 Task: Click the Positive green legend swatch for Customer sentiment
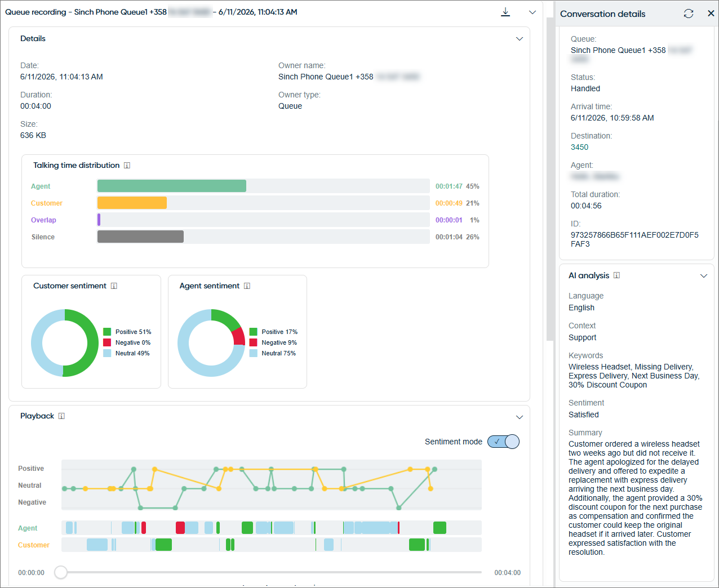[107, 332]
